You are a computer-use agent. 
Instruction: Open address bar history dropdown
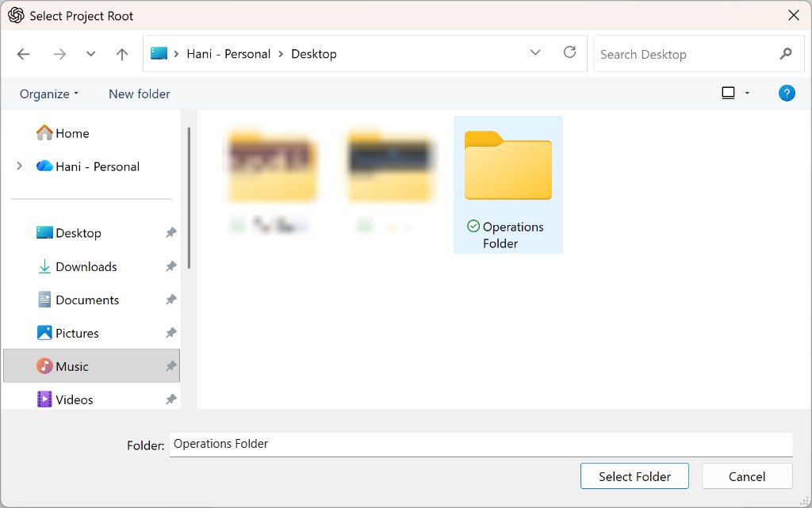(535, 52)
